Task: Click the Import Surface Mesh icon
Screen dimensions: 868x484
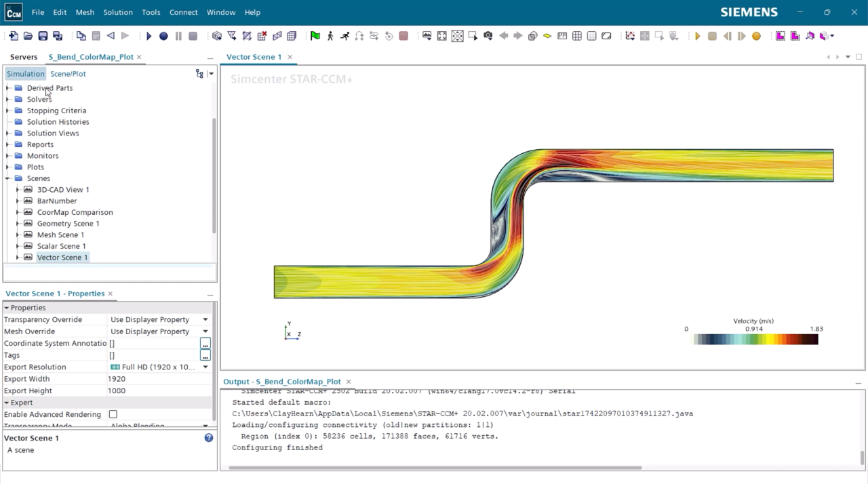Action: click(x=217, y=36)
